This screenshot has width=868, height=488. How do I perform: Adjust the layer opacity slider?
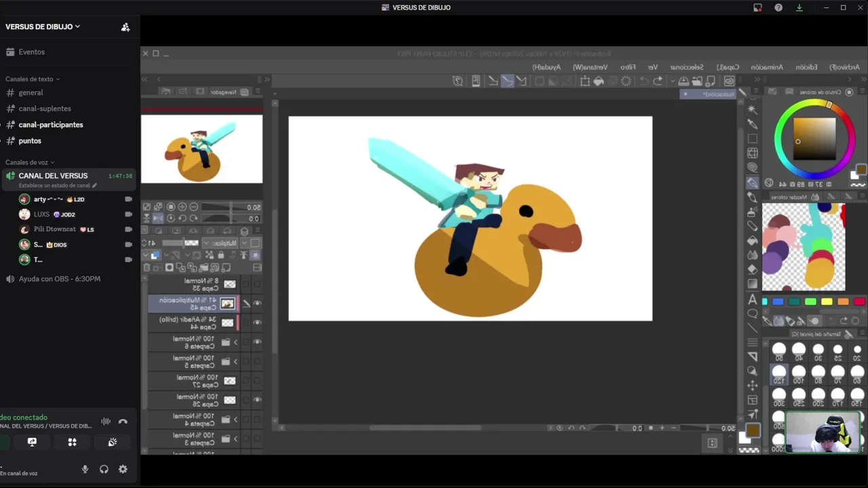pyautogui.click(x=182, y=243)
